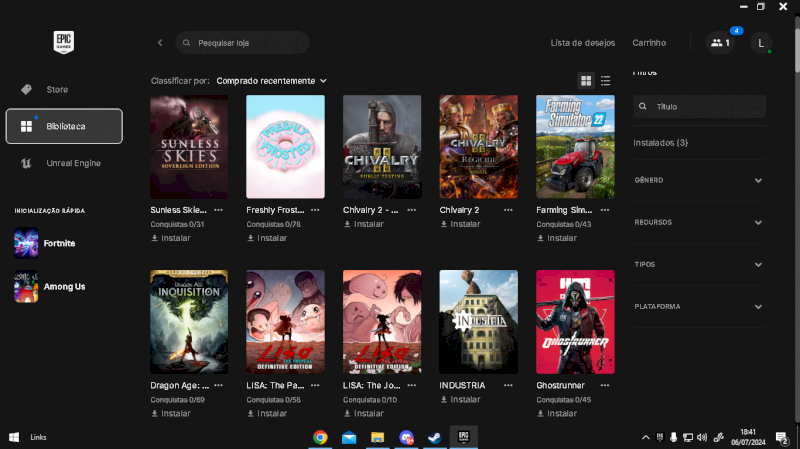Open three-dot menu for LISA: The Painful
This screenshot has height=449, width=800.
315,385
